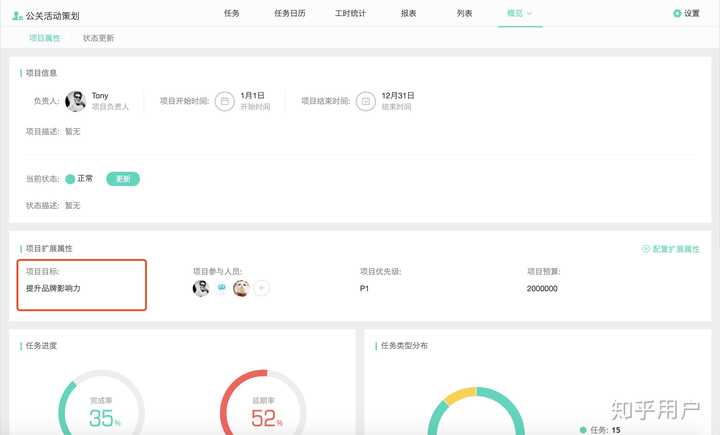The width and height of the screenshot is (720, 435).
Task: Switch to the 任务日历 tab
Action: [x=290, y=13]
